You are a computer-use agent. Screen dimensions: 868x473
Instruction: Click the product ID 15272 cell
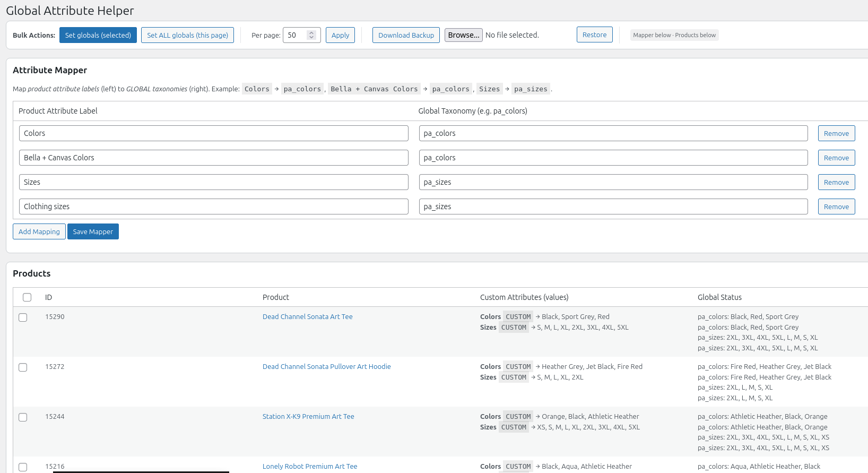click(55, 366)
